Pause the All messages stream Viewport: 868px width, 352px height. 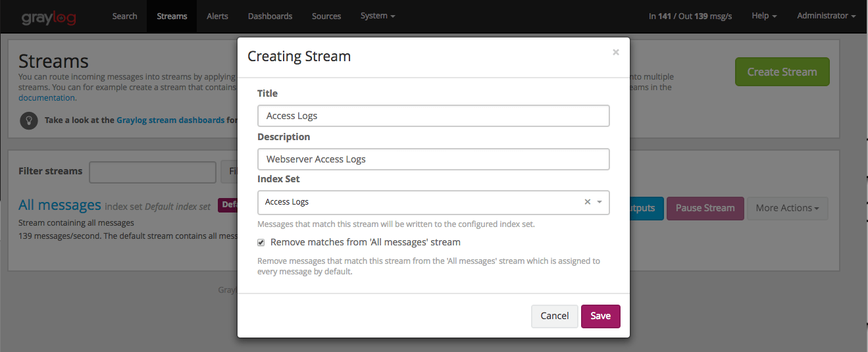tap(705, 208)
